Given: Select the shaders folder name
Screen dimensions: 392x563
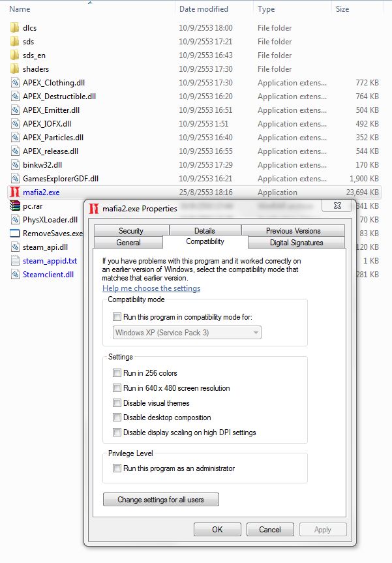Looking at the screenshot, I should [36, 69].
